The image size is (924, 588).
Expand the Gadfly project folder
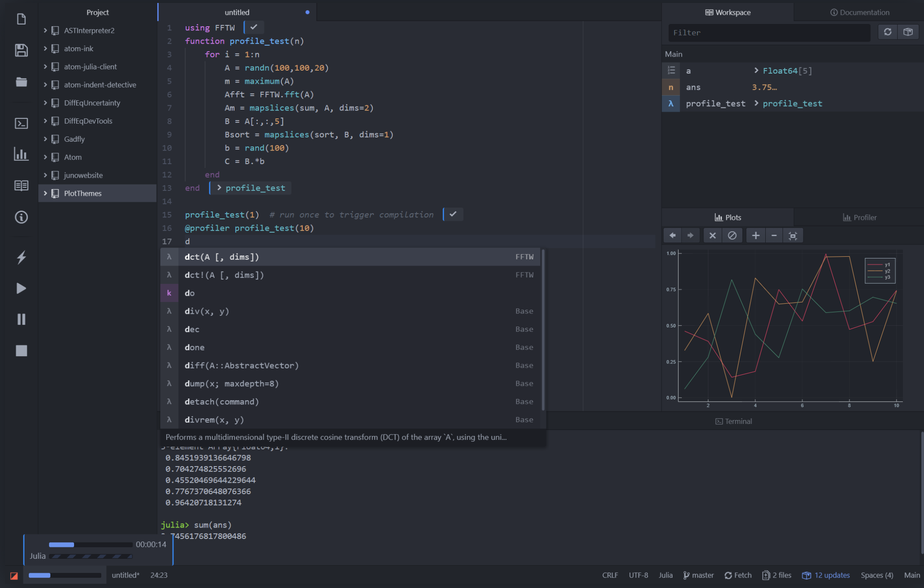[45, 139]
